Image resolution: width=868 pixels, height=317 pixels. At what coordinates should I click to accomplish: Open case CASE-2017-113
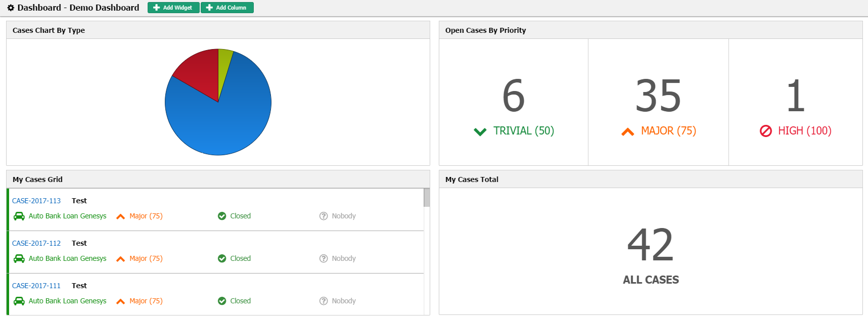coord(36,201)
